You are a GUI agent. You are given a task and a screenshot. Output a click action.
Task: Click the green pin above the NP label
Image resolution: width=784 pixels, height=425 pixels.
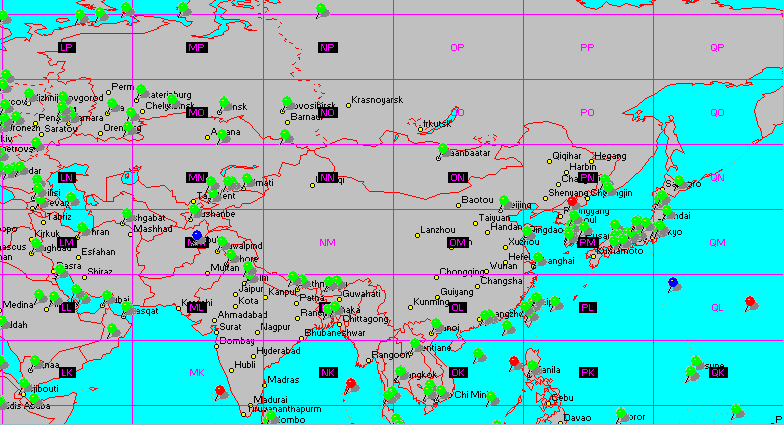pos(322,8)
